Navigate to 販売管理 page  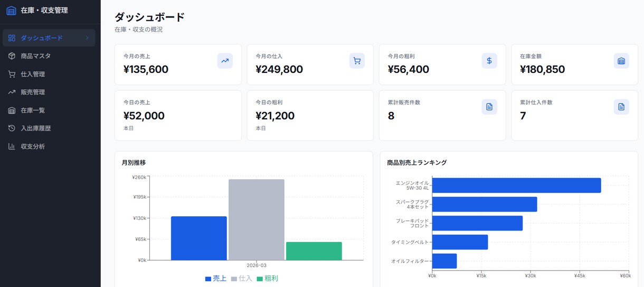(x=49, y=92)
